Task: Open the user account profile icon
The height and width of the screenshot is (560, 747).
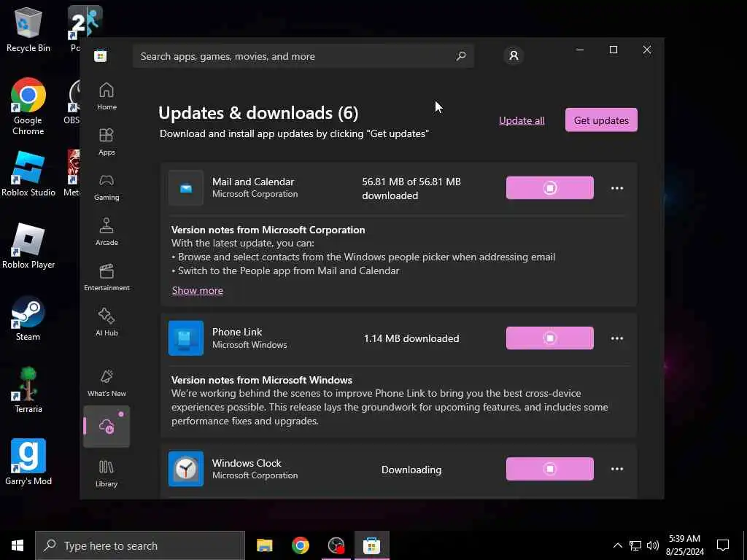Action: [x=514, y=55]
